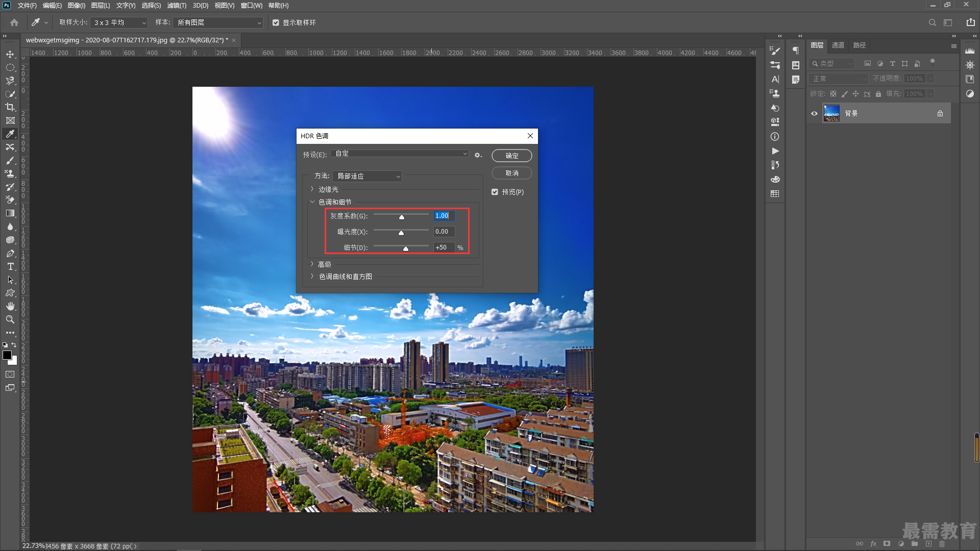
Task: Toggle lock image pixels brush icon
Action: pos(844,94)
